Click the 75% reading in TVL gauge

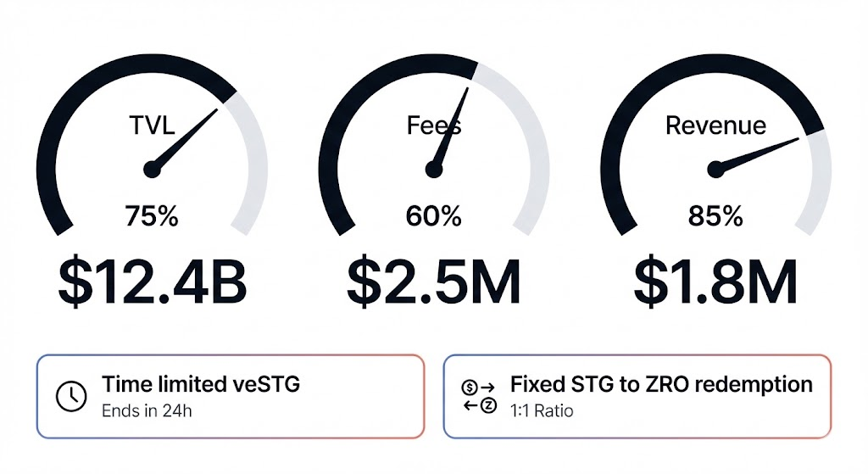pyautogui.click(x=152, y=216)
